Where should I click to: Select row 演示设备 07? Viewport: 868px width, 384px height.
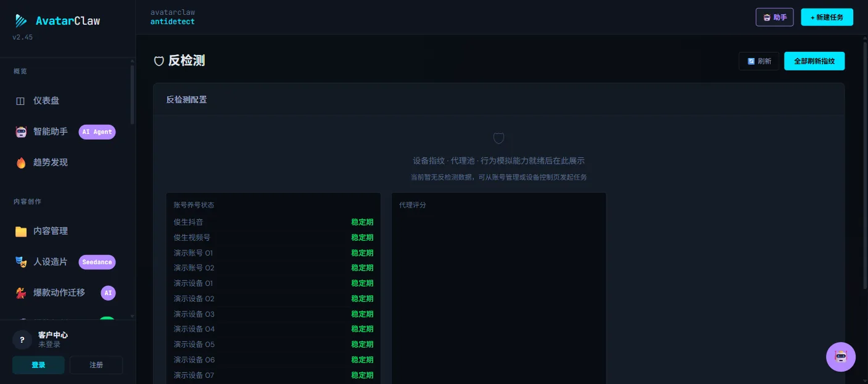coord(273,375)
